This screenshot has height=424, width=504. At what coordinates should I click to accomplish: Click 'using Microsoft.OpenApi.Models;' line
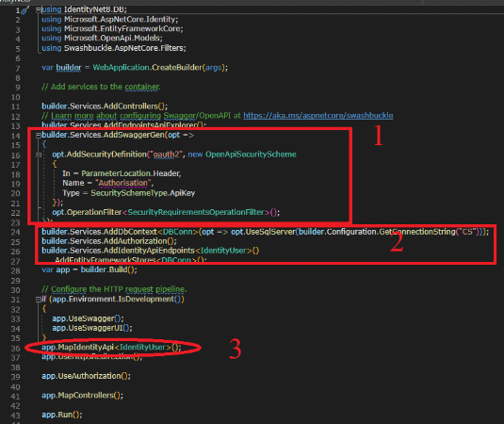click(x=103, y=38)
